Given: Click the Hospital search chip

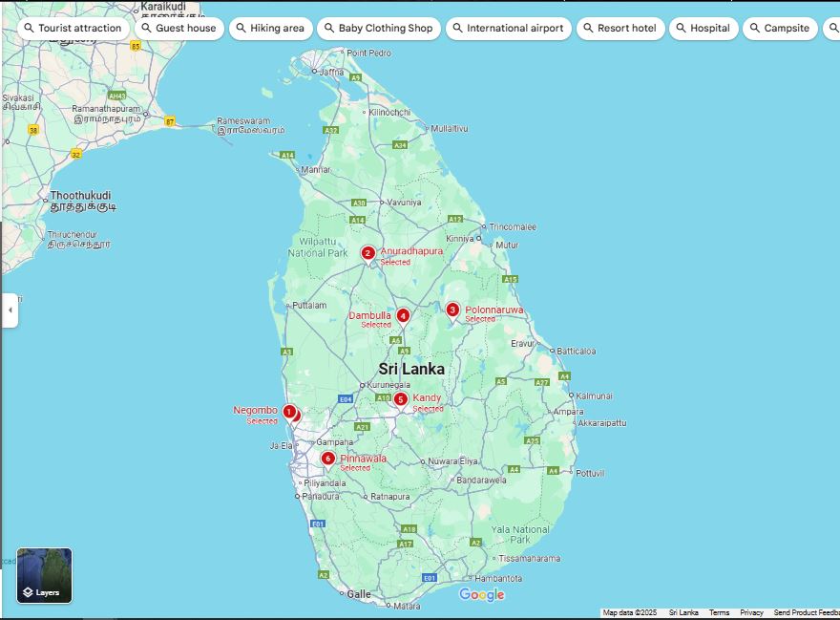Looking at the screenshot, I should click(x=703, y=29).
